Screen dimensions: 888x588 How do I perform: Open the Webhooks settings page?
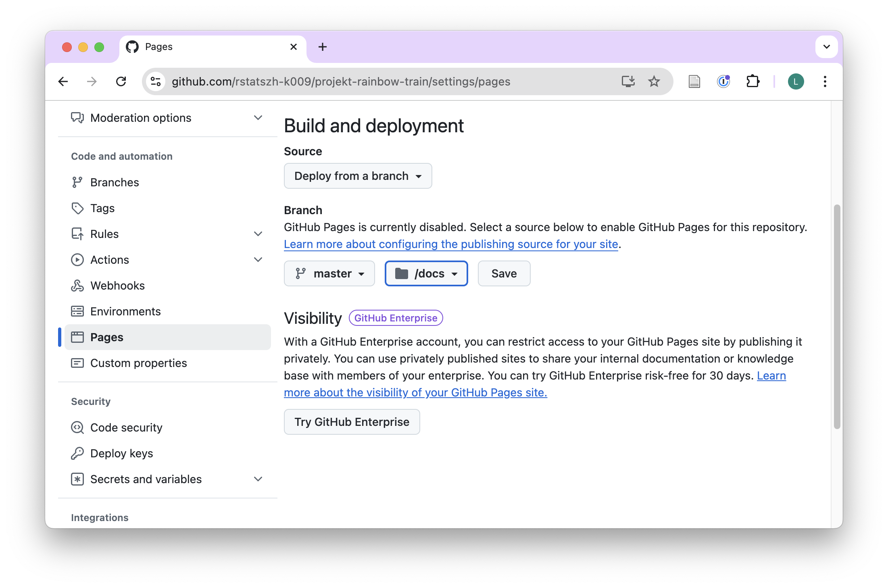point(168,286)
